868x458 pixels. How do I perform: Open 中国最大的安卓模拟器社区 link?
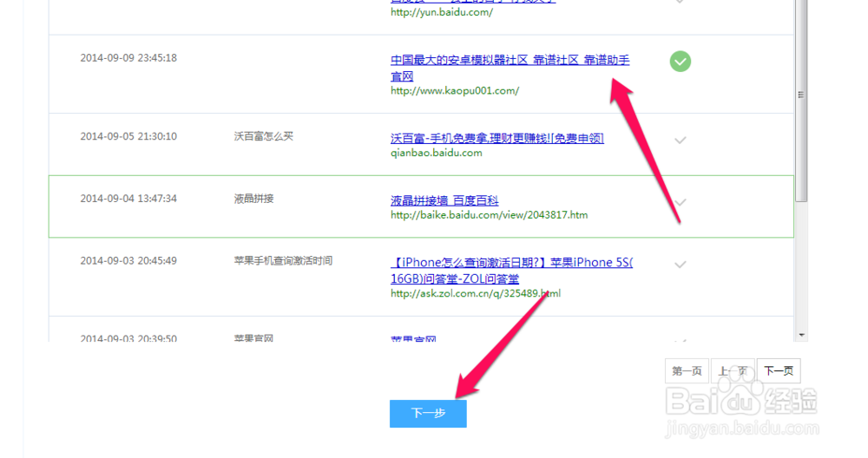click(510, 68)
